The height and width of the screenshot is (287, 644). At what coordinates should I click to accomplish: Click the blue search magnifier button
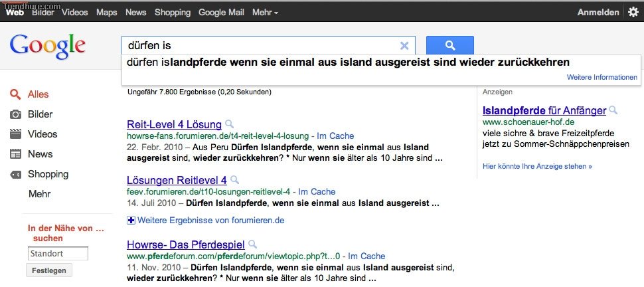(449, 45)
